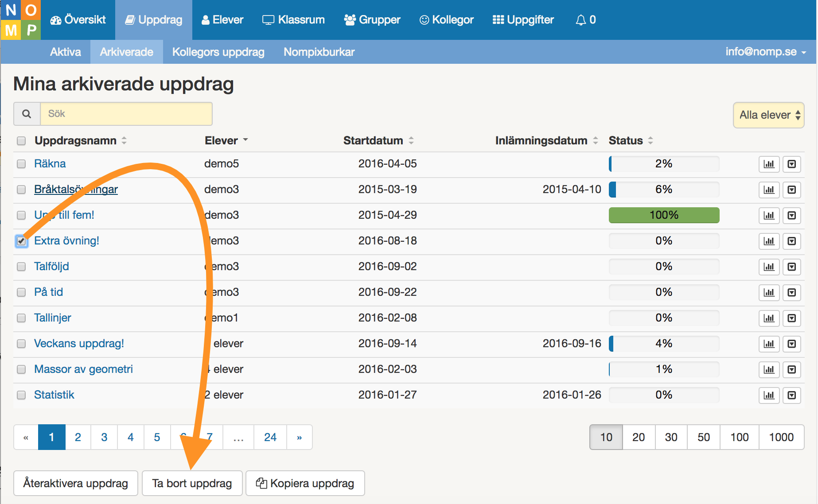Open statistics chart for Talföljd row
The image size is (818, 504).
pyautogui.click(x=769, y=267)
